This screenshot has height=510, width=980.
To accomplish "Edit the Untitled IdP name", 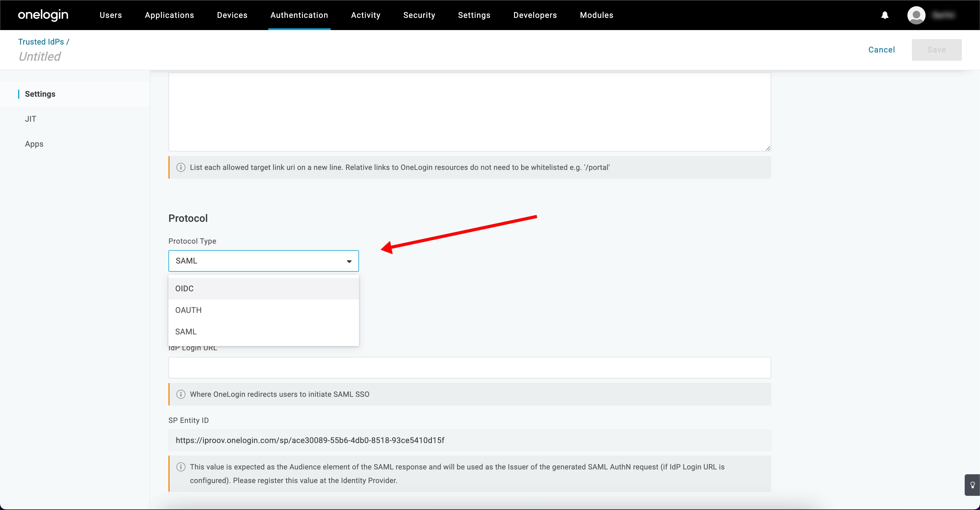I will point(40,57).
